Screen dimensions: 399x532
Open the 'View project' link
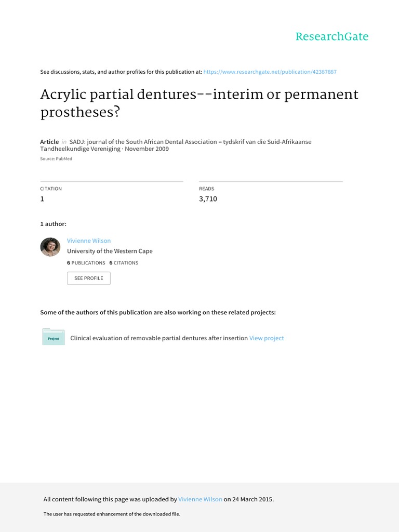[267, 338]
